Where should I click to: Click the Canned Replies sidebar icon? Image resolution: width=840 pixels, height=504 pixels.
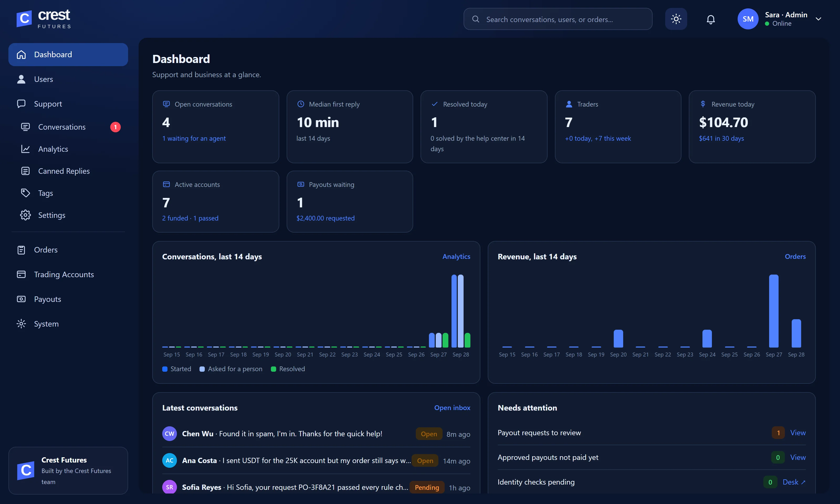25,171
